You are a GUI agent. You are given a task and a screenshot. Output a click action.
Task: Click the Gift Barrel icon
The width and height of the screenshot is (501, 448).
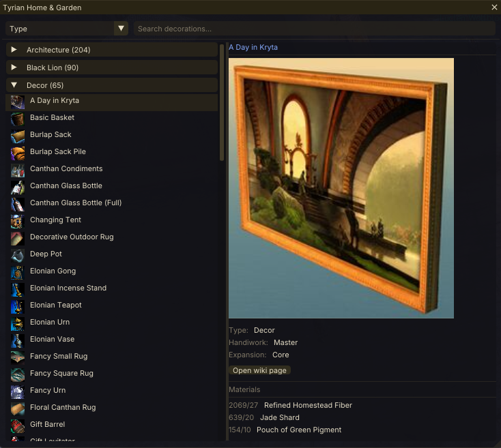click(18, 426)
